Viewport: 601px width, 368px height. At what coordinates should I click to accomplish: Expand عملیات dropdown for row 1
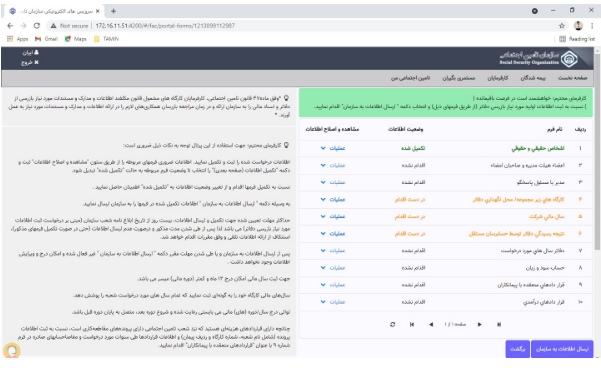tap(333, 148)
